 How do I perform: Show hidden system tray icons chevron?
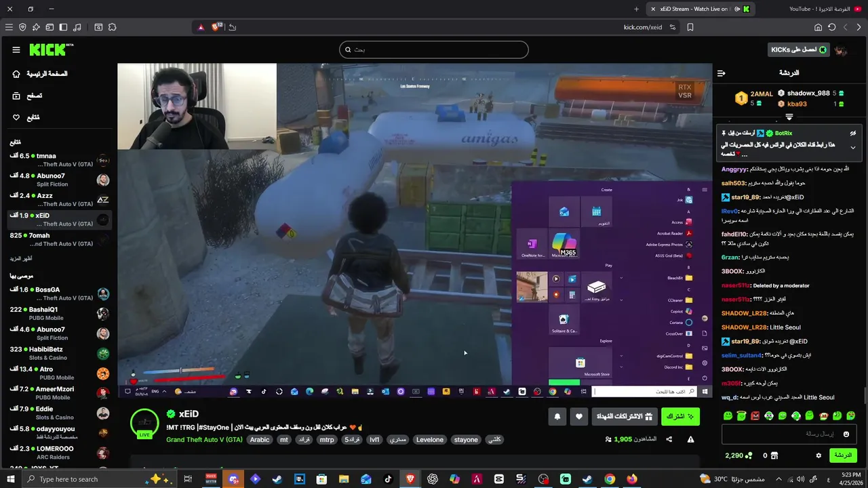click(778, 479)
